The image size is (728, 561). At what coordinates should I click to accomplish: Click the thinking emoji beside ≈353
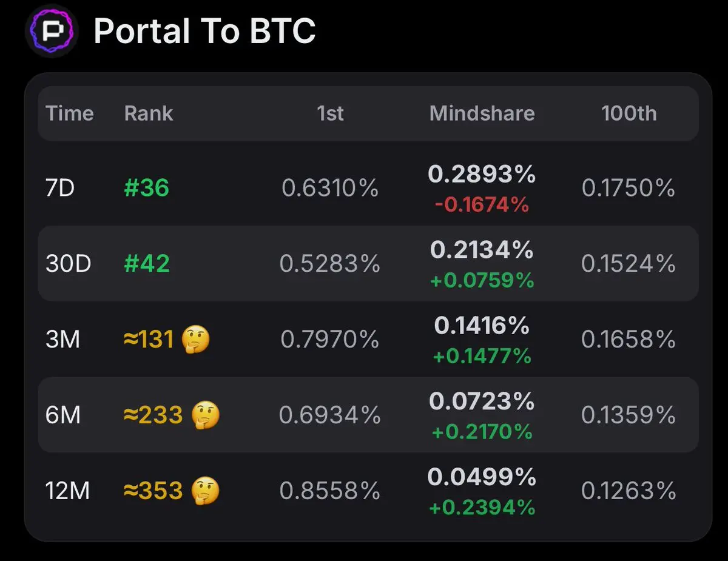point(206,491)
